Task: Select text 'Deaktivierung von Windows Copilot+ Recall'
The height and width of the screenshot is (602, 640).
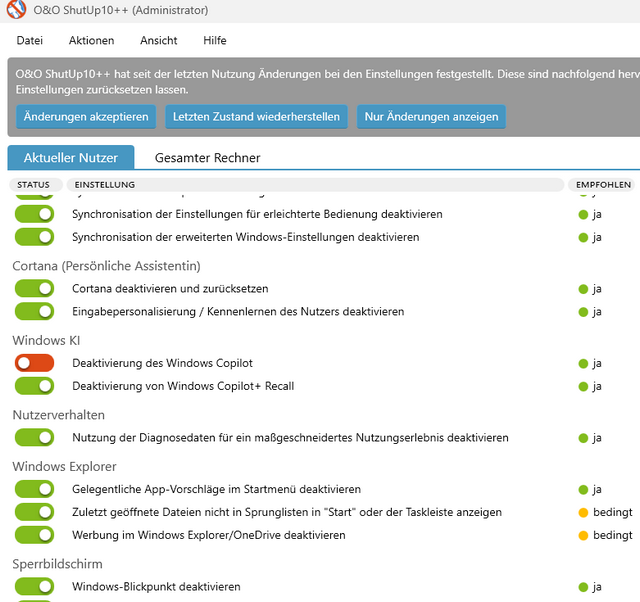Action: click(x=183, y=386)
